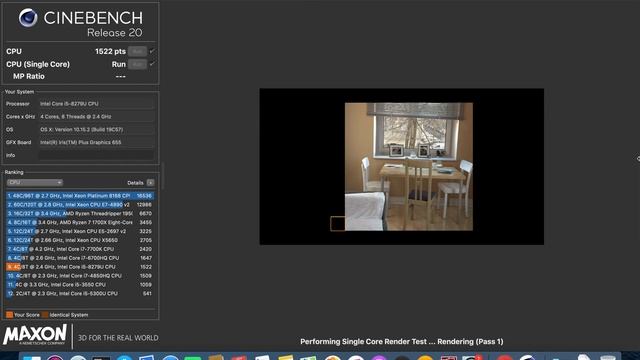Select ranking row 11 Intel Core i5-3550

click(80, 284)
